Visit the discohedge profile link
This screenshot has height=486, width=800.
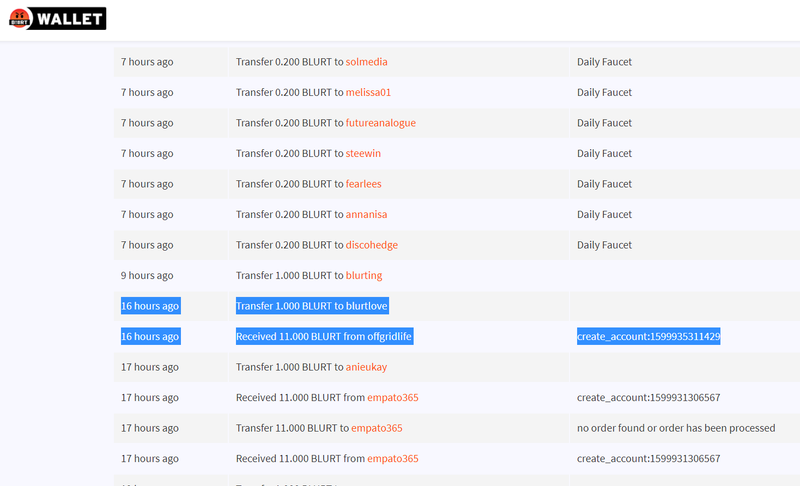click(x=372, y=245)
